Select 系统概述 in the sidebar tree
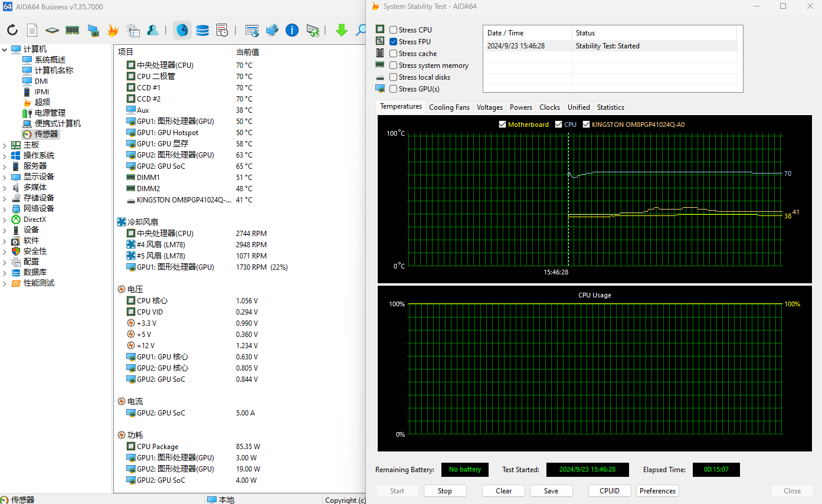 50,60
